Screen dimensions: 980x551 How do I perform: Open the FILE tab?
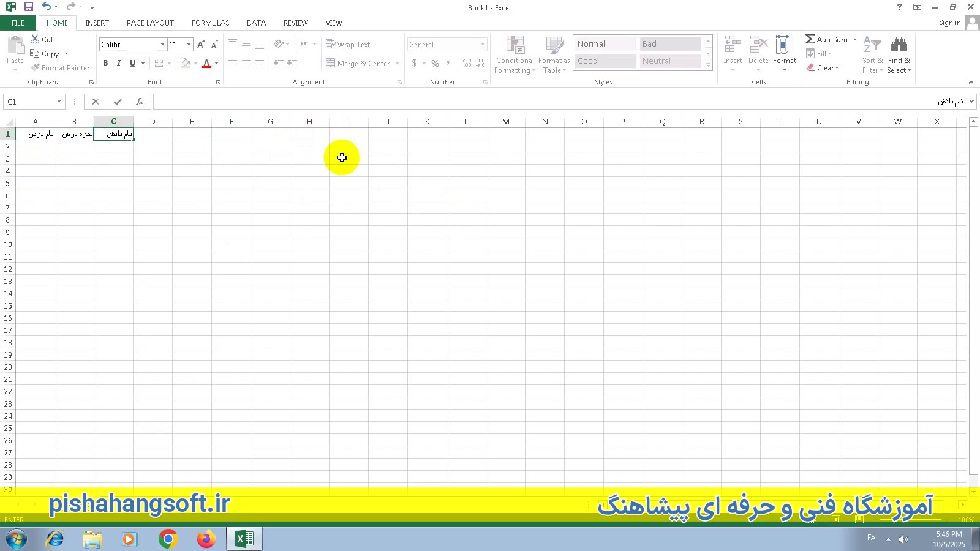18,23
